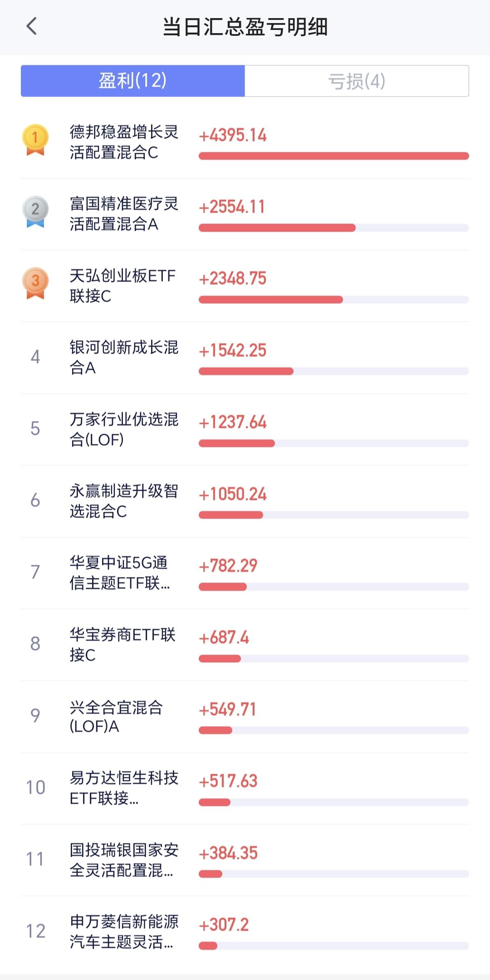Click the +1050.24 profit amount
The width and height of the screenshot is (490, 980).
click(x=233, y=494)
